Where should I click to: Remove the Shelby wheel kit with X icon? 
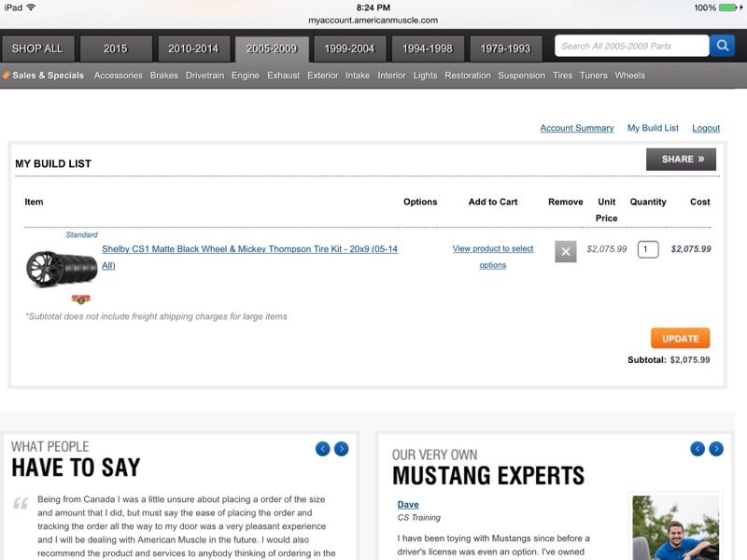pos(565,251)
